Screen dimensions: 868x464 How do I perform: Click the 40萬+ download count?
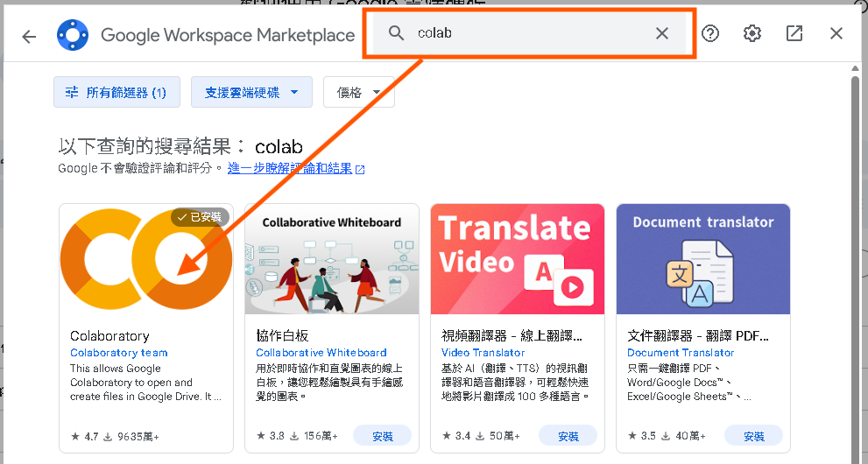coord(683,436)
